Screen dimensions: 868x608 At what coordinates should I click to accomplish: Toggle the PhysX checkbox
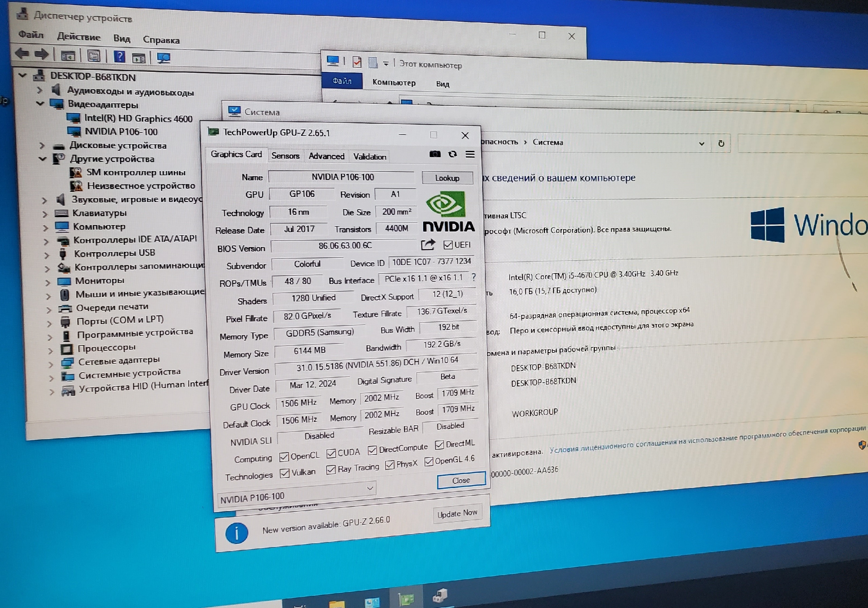point(389,464)
